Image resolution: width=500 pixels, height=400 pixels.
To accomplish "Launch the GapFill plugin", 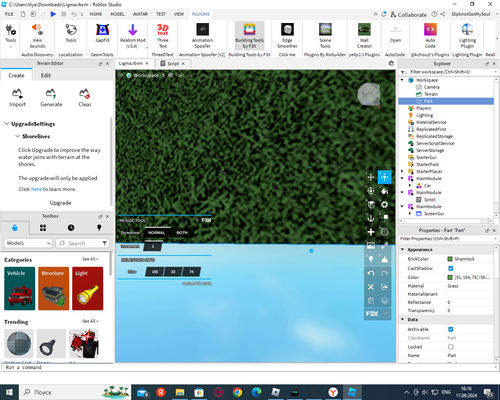I will click(x=102, y=33).
